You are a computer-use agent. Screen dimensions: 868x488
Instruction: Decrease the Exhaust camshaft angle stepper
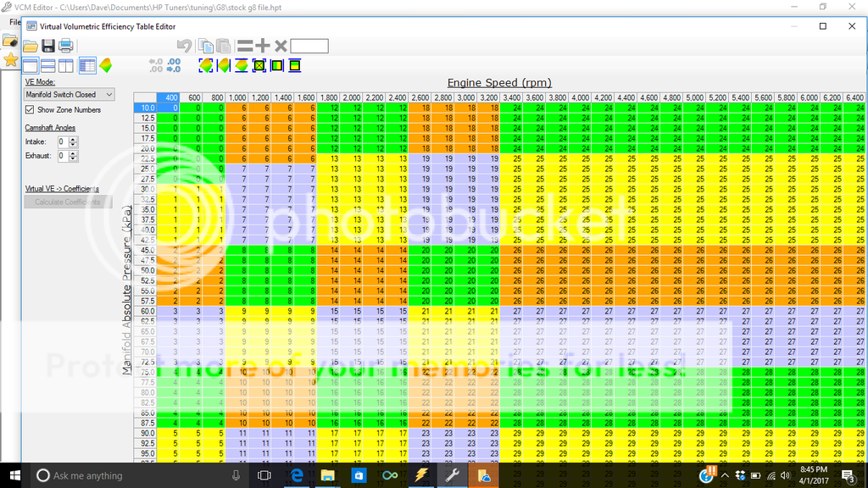click(73, 160)
